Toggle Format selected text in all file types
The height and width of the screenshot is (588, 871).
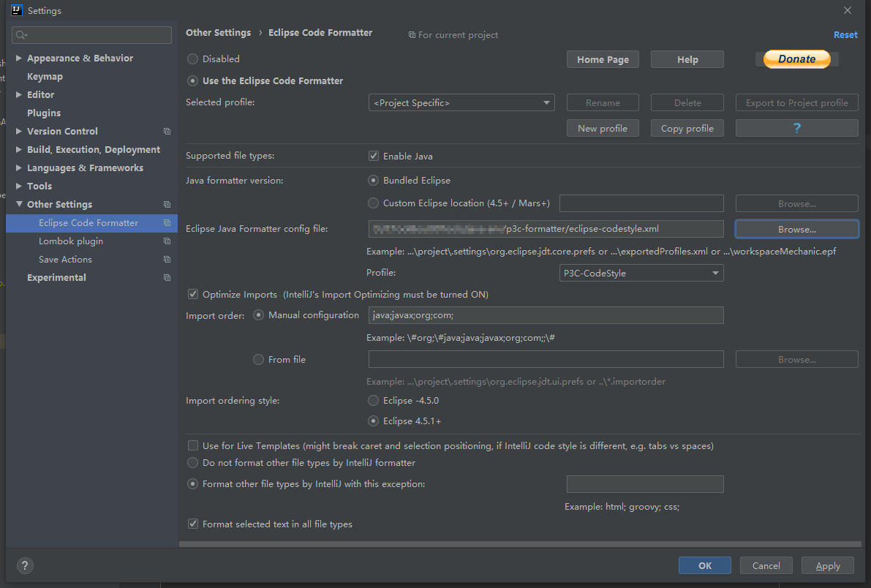(x=193, y=524)
